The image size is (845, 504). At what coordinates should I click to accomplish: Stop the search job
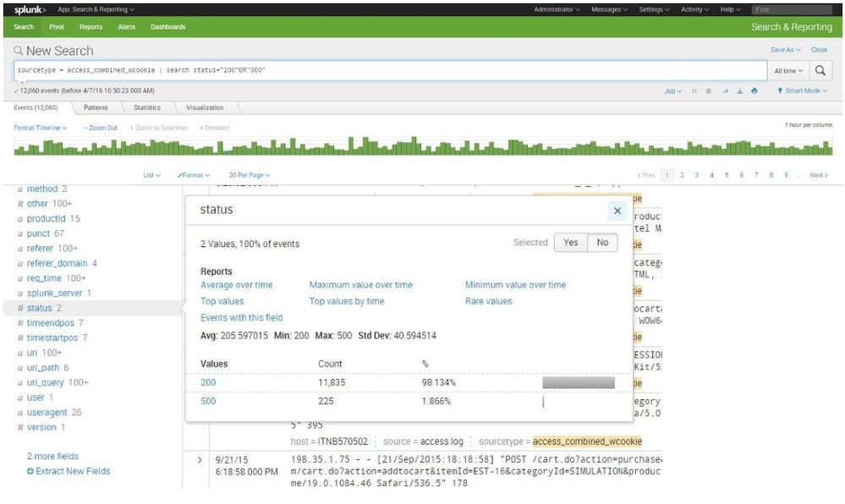pos(709,91)
